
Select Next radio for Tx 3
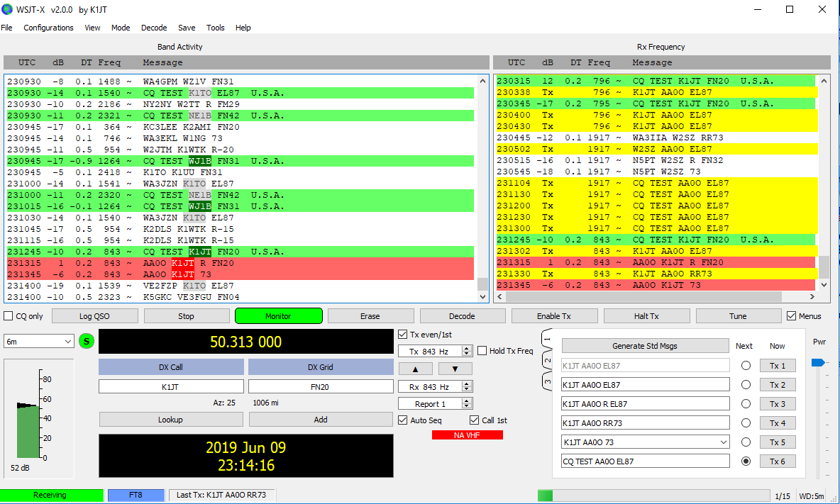pyautogui.click(x=746, y=404)
